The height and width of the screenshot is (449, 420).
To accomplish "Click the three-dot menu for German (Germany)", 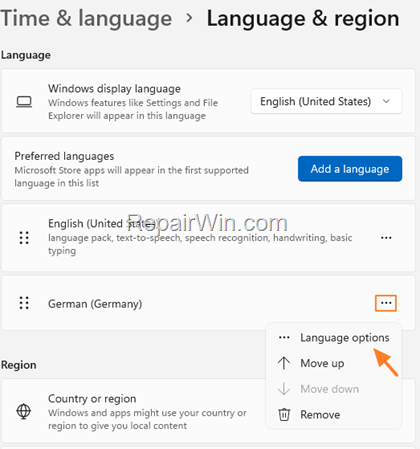I will click(386, 303).
